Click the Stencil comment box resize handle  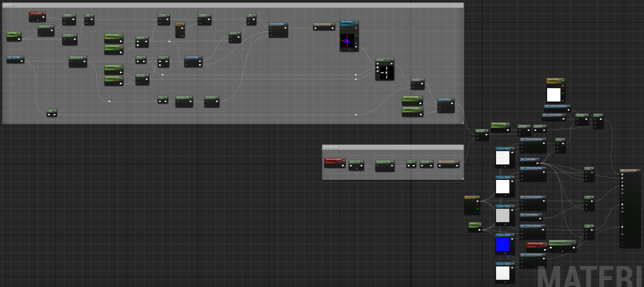point(462,123)
